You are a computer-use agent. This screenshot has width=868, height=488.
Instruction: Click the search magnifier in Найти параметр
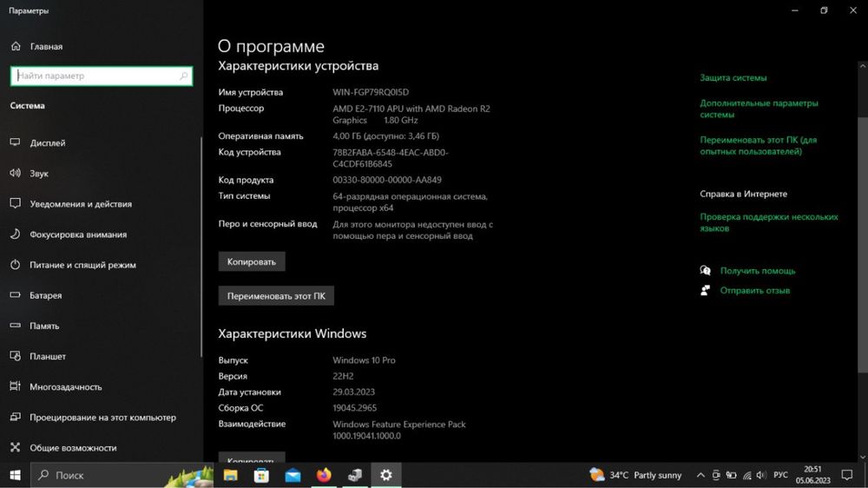[183, 76]
